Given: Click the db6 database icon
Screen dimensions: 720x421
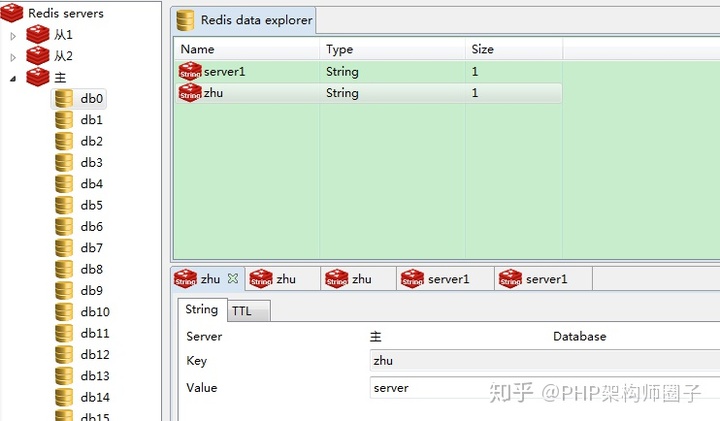Looking at the screenshot, I should pyautogui.click(x=64, y=226).
